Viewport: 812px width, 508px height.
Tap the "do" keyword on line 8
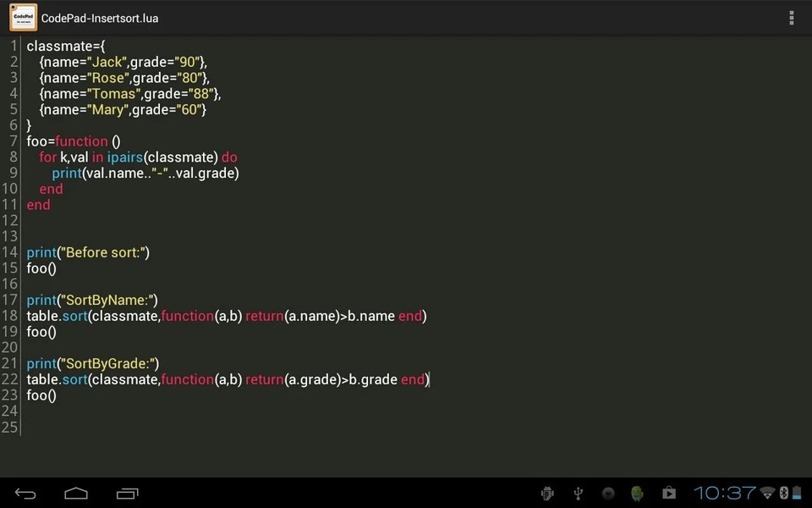pos(229,157)
